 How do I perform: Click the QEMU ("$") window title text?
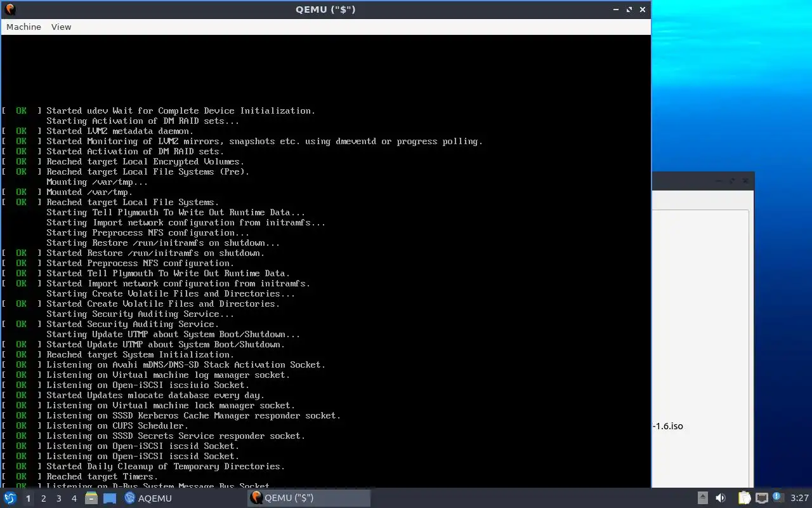click(x=325, y=9)
